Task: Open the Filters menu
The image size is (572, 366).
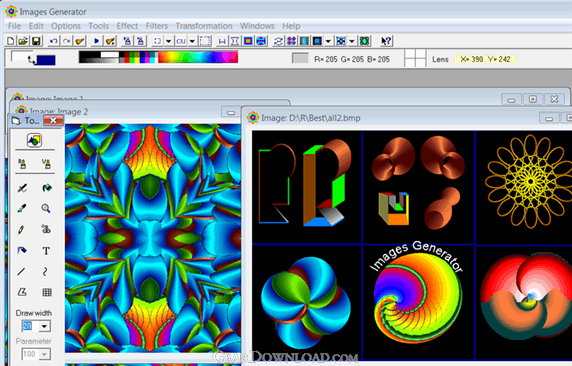Action: click(x=156, y=26)
